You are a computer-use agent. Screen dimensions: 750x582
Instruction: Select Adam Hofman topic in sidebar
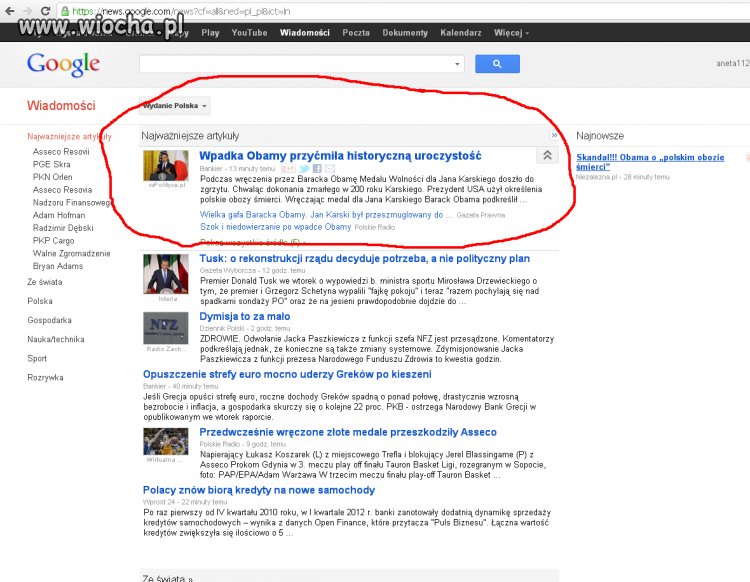click(x=58, y=215)
